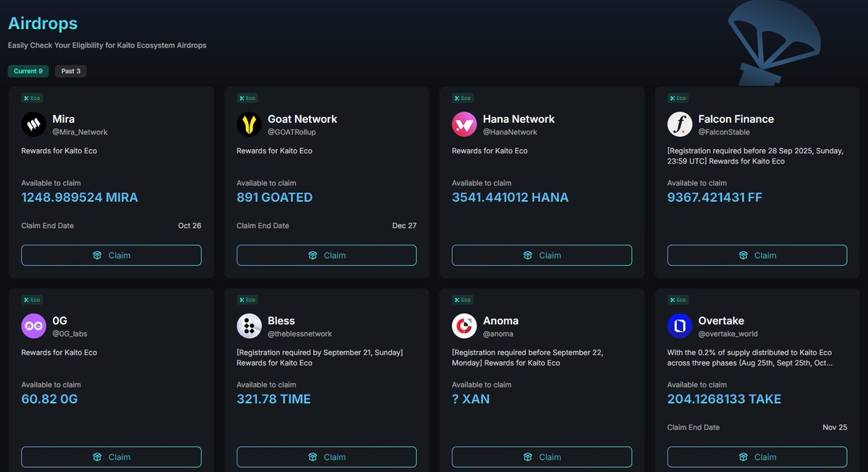Claim the HANA airdrop
Screen dimensions: 868x472
542,256
